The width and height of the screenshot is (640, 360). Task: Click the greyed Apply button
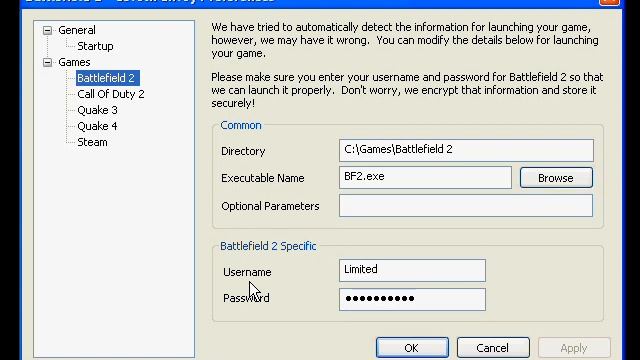click(x=573, y=348)
